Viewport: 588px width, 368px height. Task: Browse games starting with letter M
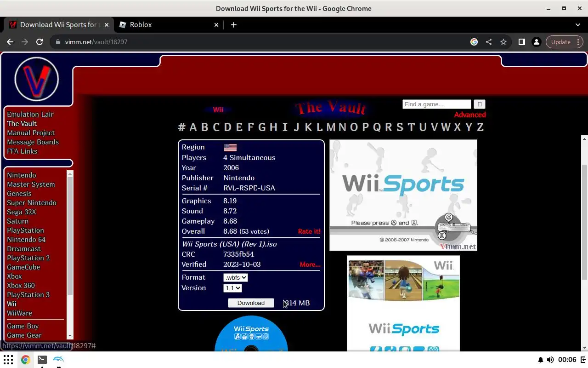point(331,127)
